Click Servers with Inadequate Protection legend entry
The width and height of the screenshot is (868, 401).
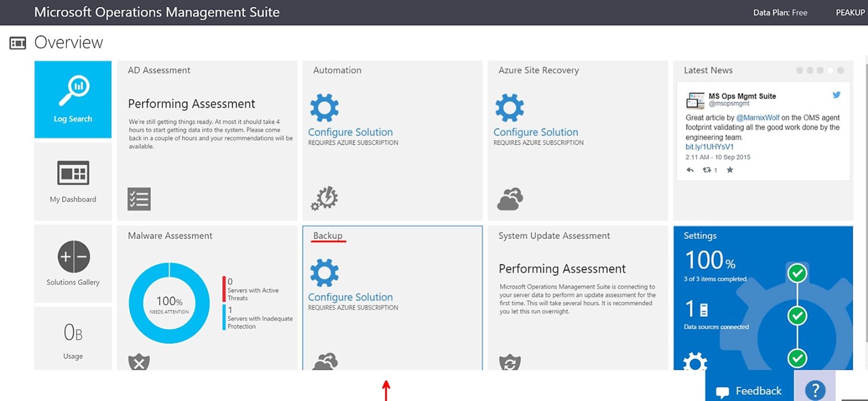258,318
